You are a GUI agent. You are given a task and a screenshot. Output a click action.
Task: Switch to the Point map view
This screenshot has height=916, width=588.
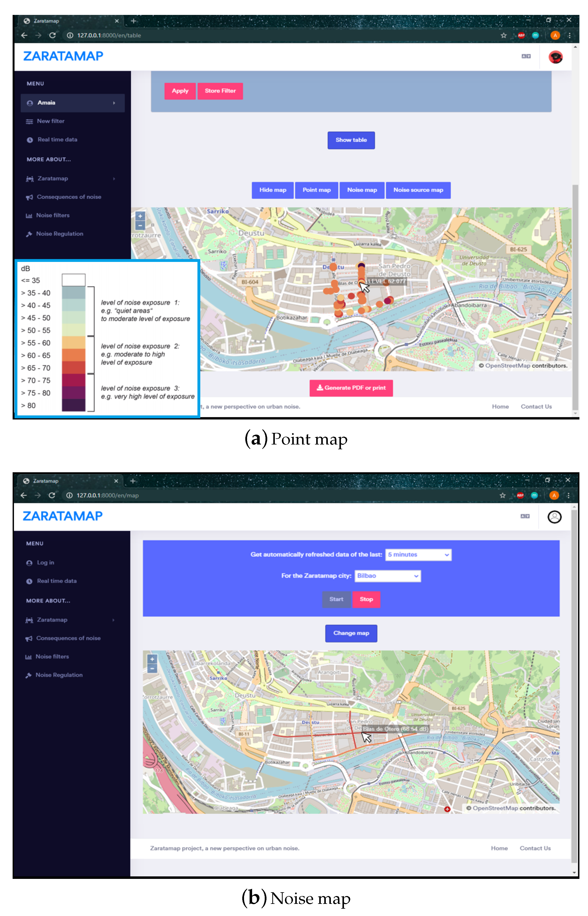[316, 190]
